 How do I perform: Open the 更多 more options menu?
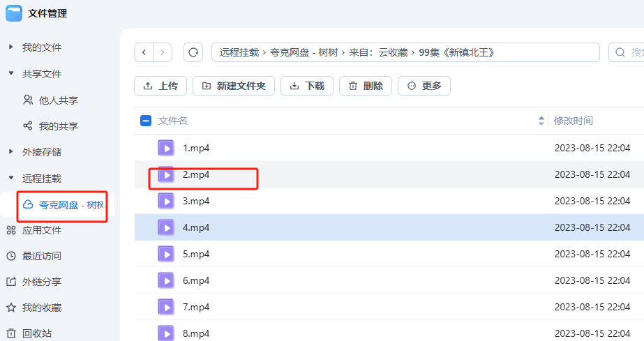pyautogui.click(x=424, y=86)
